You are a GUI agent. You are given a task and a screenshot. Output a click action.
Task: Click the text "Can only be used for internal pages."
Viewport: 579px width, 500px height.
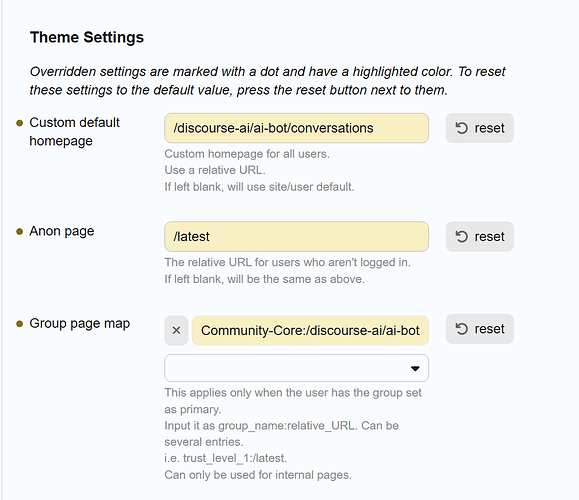coord(258,475)
